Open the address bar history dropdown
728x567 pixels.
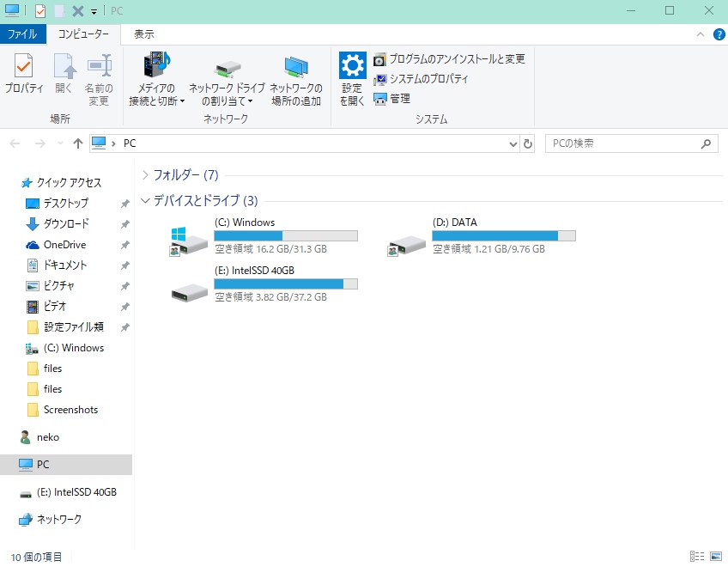point(513,143)
